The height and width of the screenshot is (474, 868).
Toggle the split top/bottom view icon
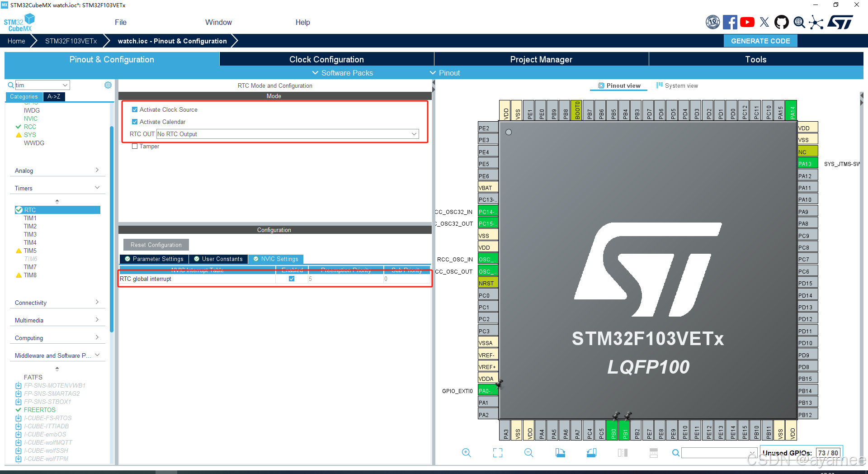click(654, 453)
